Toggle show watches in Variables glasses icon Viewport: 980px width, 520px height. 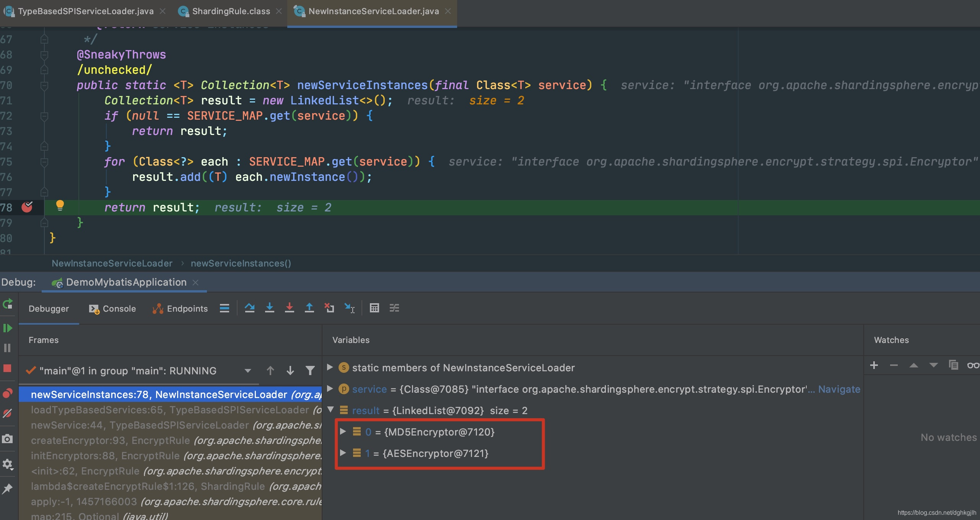973,366
